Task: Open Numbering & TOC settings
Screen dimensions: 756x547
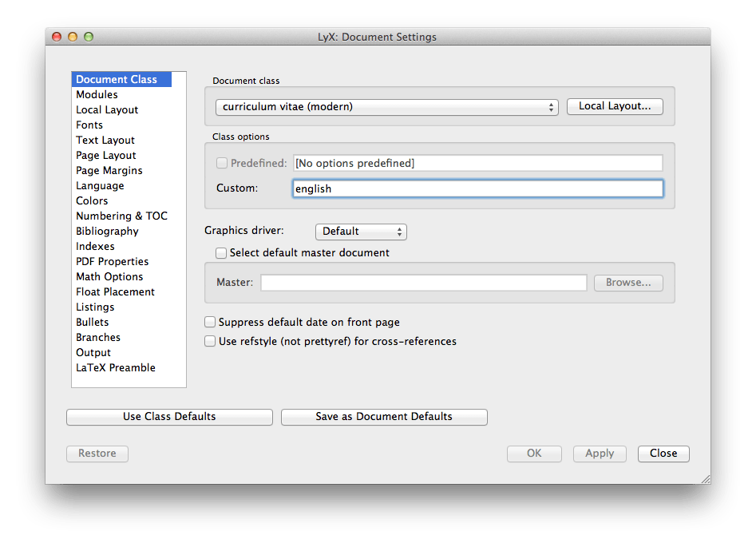Action: pos(121,216)
